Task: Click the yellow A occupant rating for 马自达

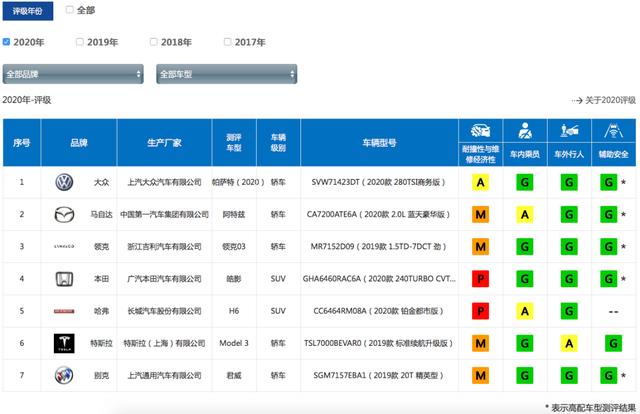Action: [x=525, y=214]
